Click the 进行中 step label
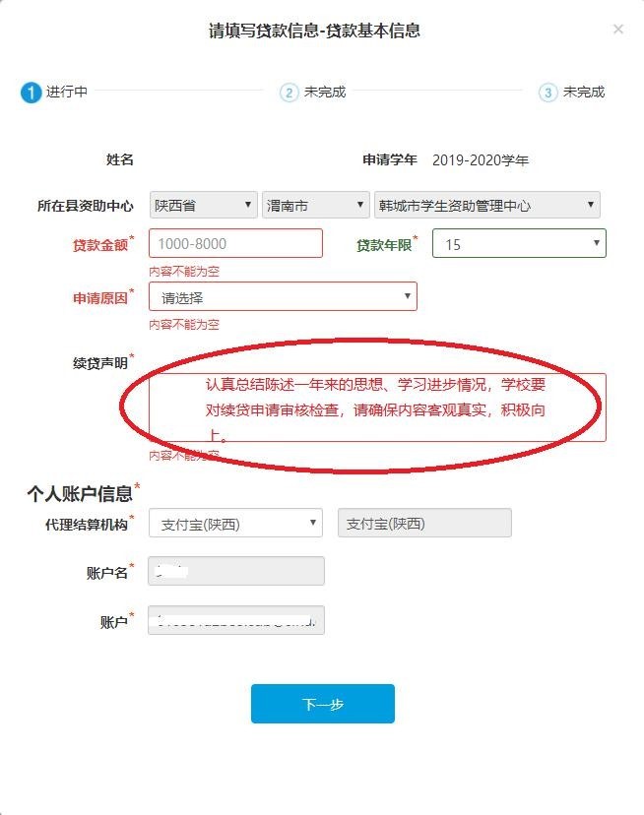The height and width of the screenshot is (815, 644). click(x=67, y=92)
